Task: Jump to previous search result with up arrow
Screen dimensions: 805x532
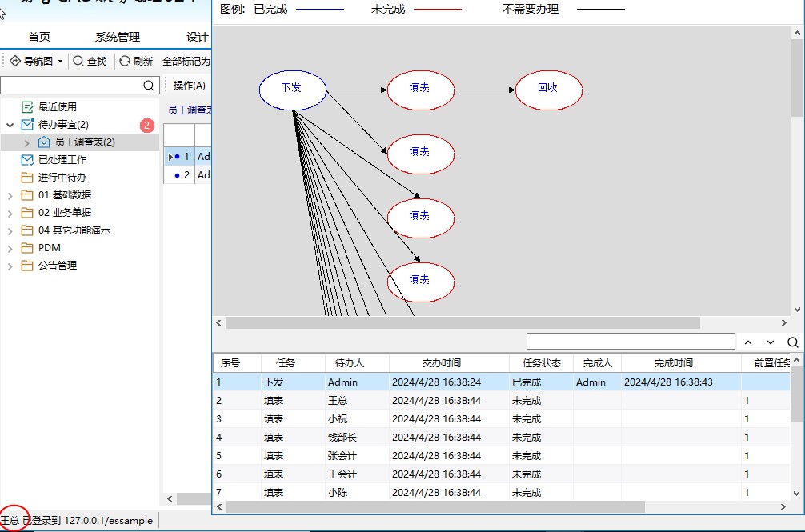Action: [x=748, y=342]
